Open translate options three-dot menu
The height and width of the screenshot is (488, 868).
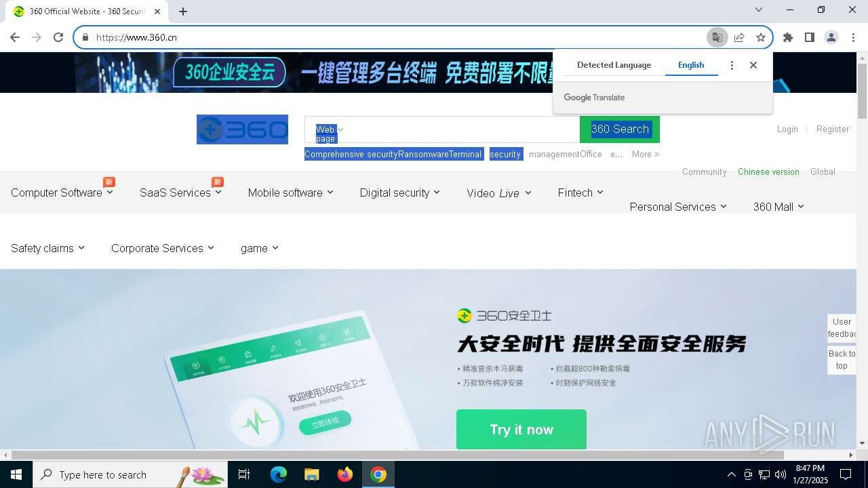point(732,65)
